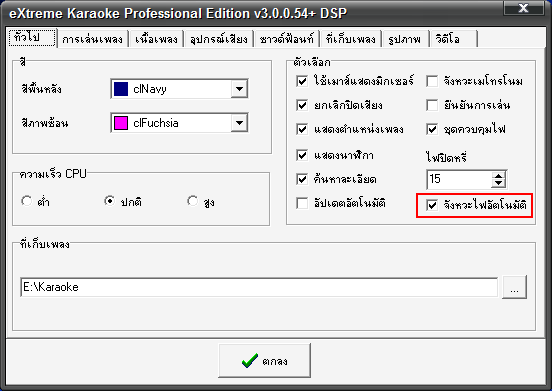The image size is (552, 391).
Task: Open the การเล่นเพลง tab
Action: coord(93,39)
